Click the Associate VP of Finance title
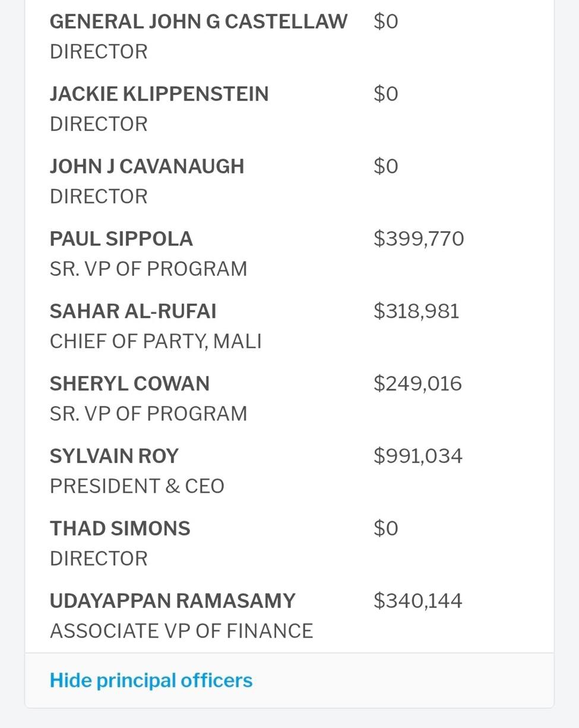Screen dimensions: 579x728 (x=181, y=631)
